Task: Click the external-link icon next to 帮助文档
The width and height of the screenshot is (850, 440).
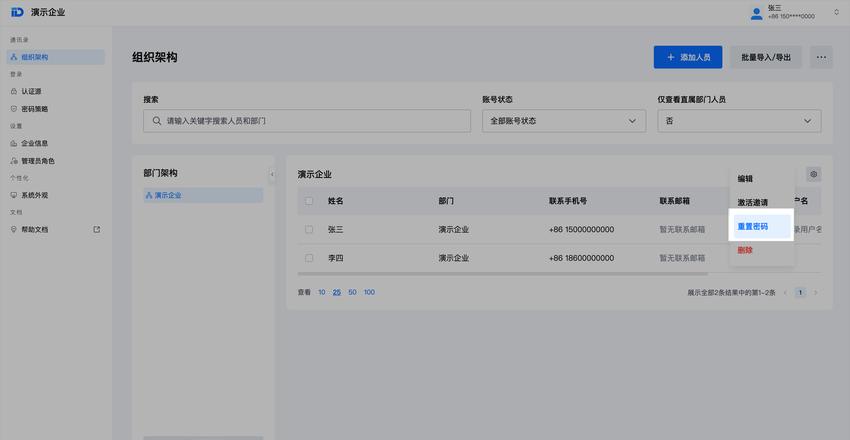Action: click(97, 230)
